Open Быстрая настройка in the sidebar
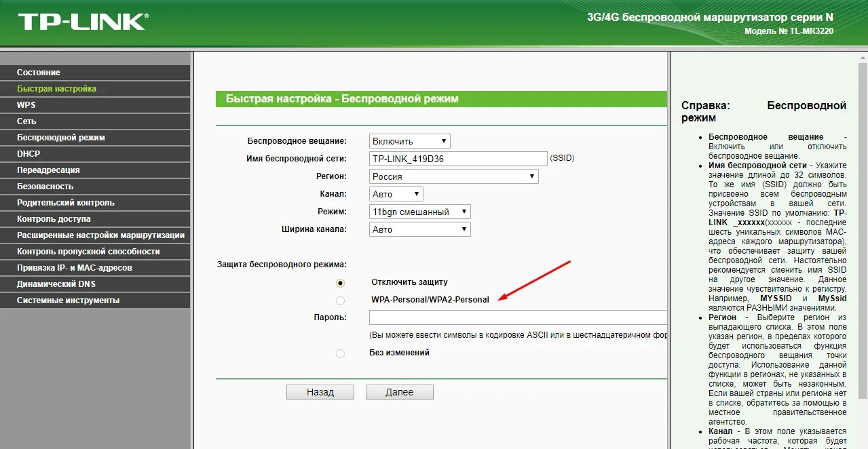This screenshot has width=868, height=449. tap(95, 89)
